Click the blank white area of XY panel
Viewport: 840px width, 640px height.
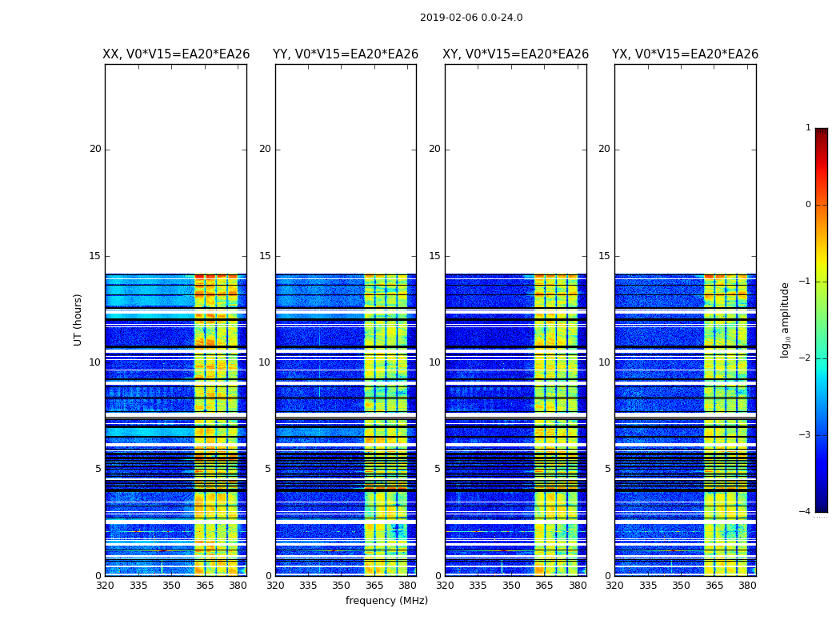[515, 169]
